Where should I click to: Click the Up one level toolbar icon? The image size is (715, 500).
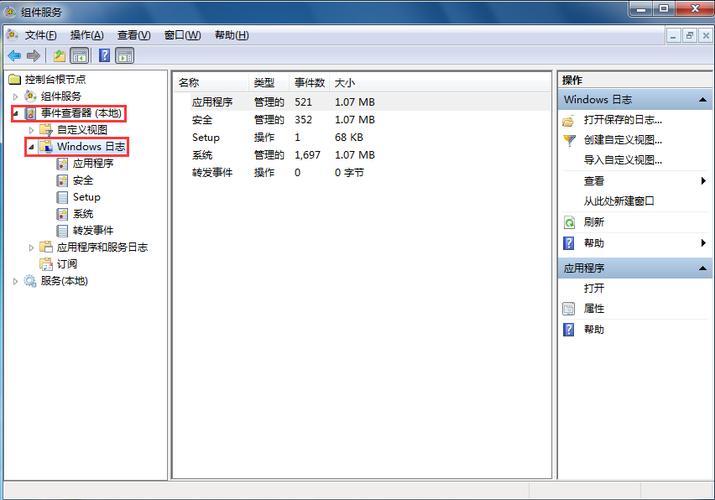59,56
